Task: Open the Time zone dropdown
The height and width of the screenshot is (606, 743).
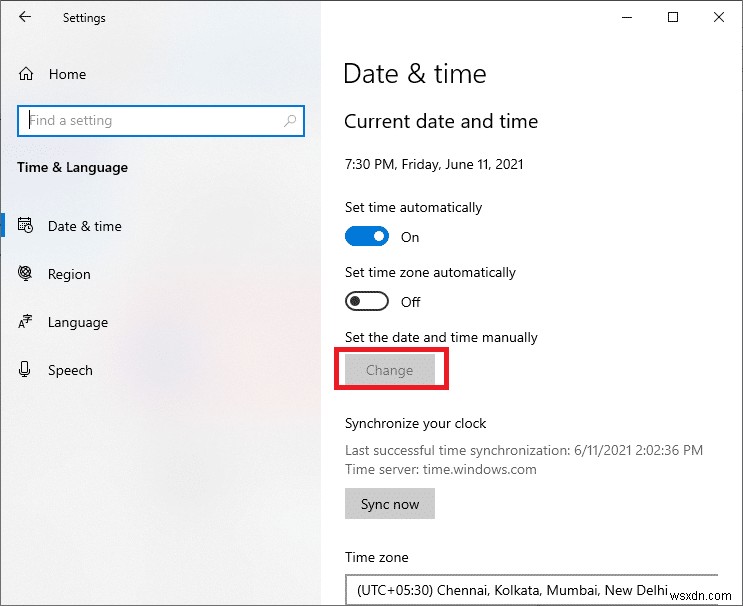Action: [x=532, y=590]
